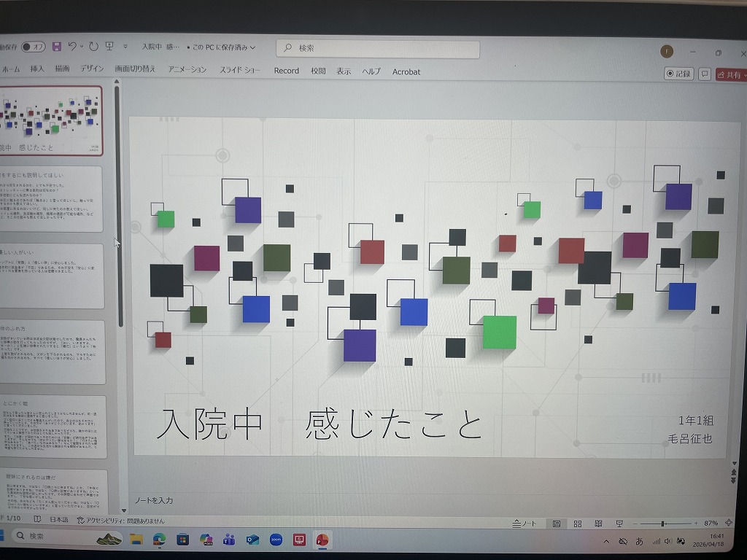
Task: Fit slide to current window
Action: pyautogui.click(x=731, y=524)
